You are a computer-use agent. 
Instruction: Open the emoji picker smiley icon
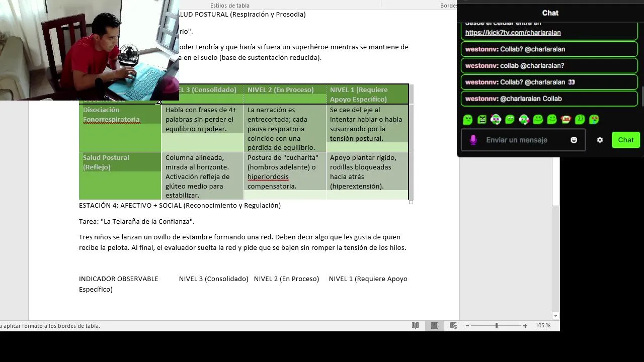tap(574, 140)
